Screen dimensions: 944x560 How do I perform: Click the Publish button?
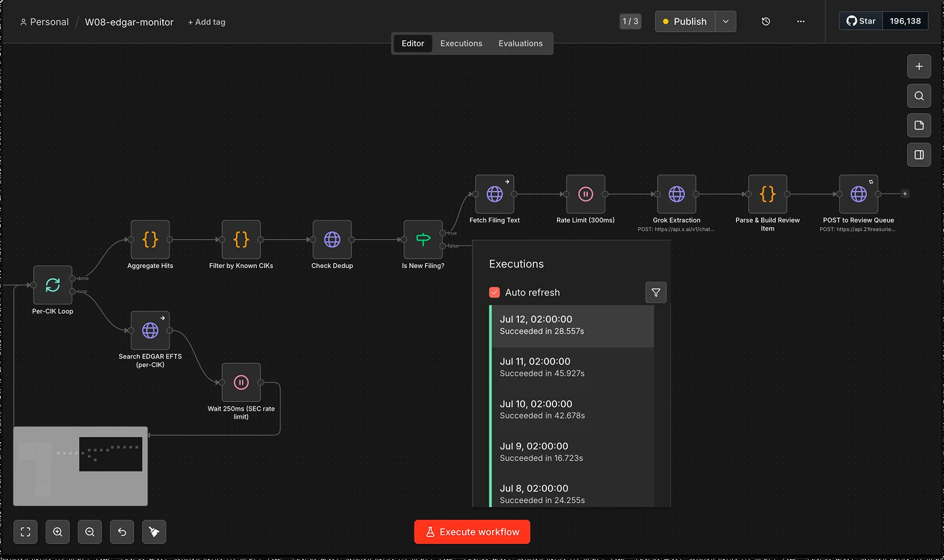[685, 21]
